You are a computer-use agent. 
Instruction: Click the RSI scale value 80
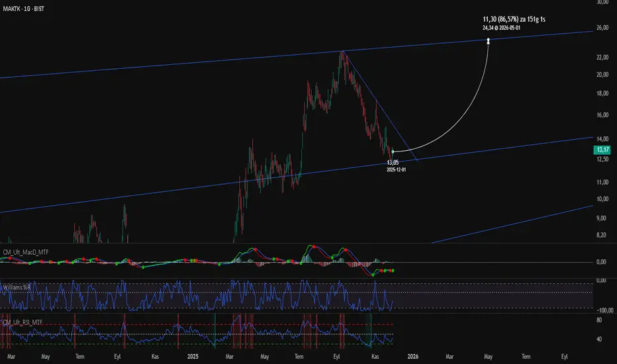click(x=599, y=320)
